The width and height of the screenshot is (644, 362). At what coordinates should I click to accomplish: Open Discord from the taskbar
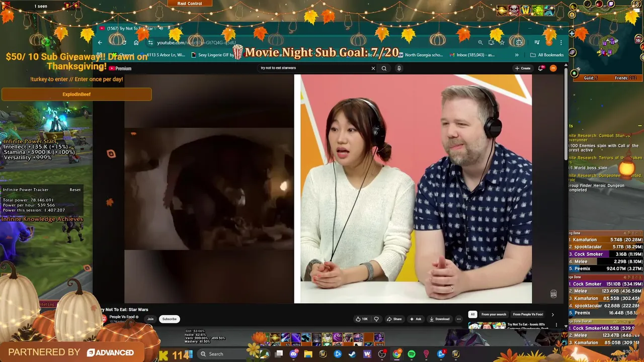[294, 354]
